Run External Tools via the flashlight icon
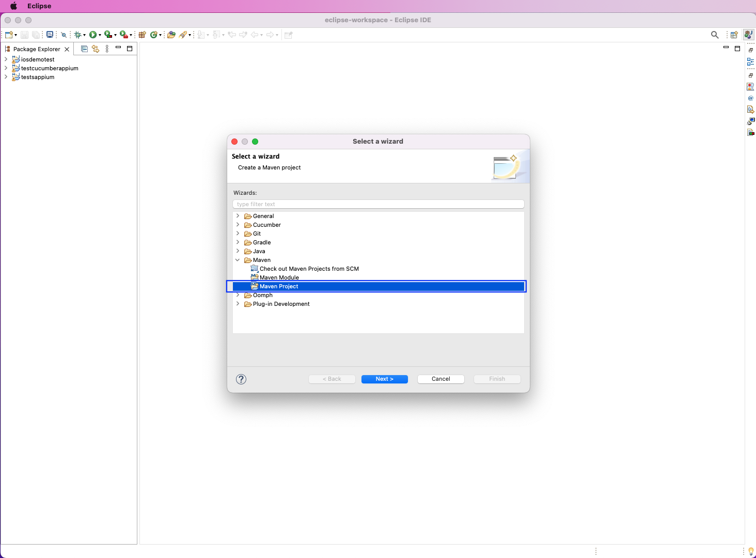The height and width of the screenshot is (558, 756). 183,35
